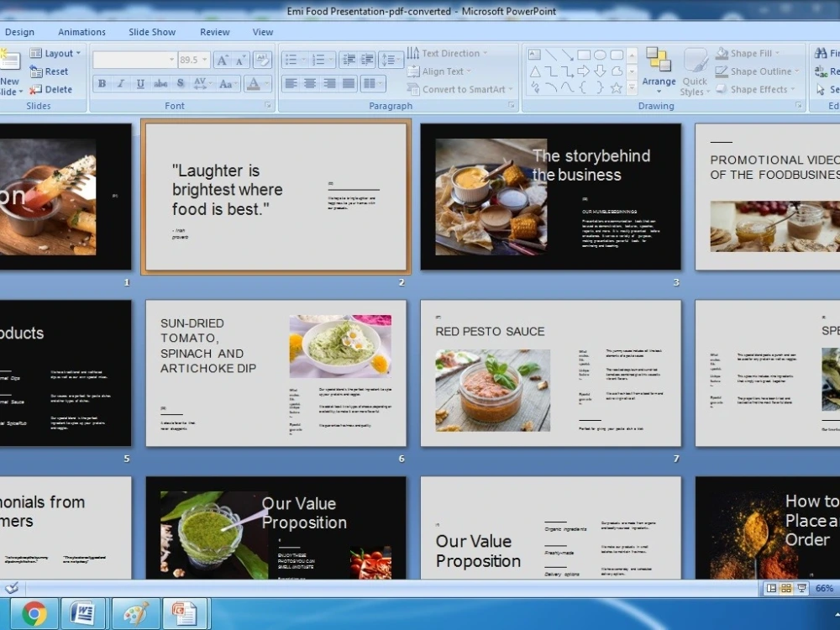Align text right
This screenshot has height=630, width=840.
[x=329, y=83]
